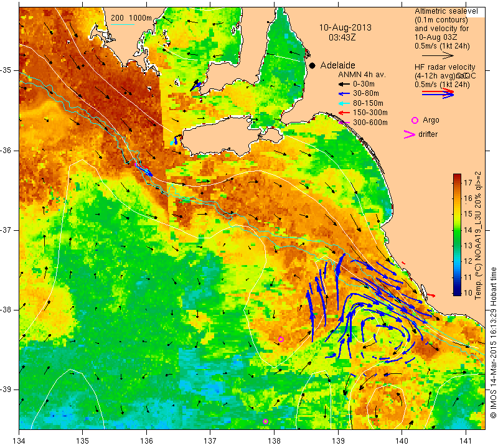This screenshot has width=498, height=448.
Task: Click the magenta Argo circle in legend
Action: coord(415,120)
